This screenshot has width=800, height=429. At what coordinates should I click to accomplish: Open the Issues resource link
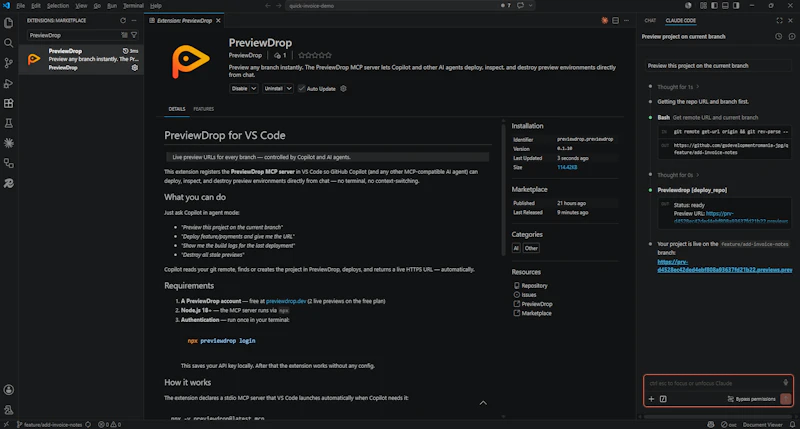click(x=529, y=295)
